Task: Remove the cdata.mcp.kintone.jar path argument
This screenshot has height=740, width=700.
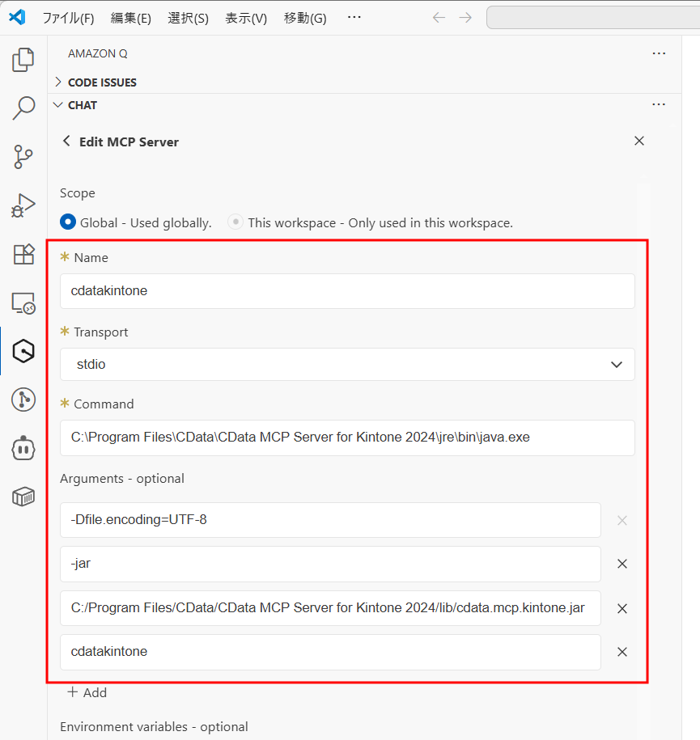Action: coord(622,608)
